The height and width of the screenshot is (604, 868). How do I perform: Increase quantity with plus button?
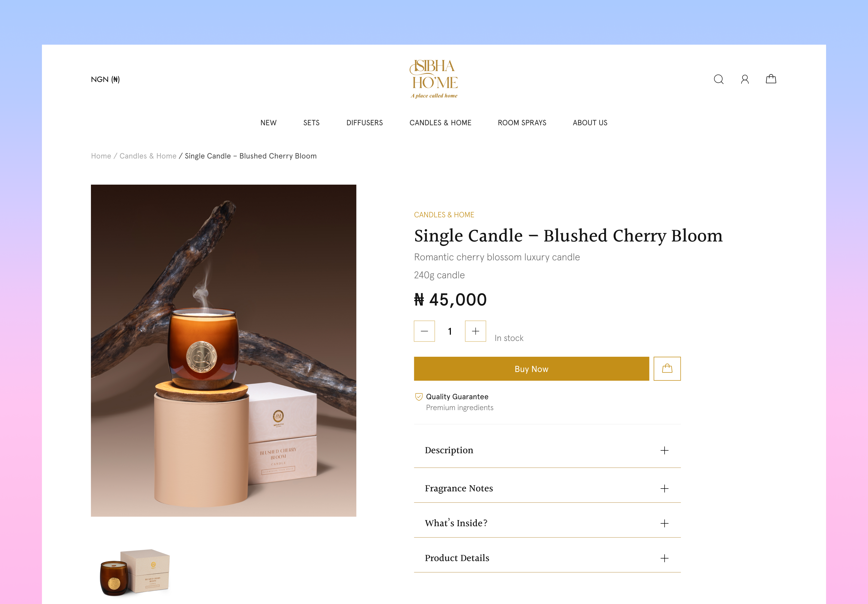point(475,331)
